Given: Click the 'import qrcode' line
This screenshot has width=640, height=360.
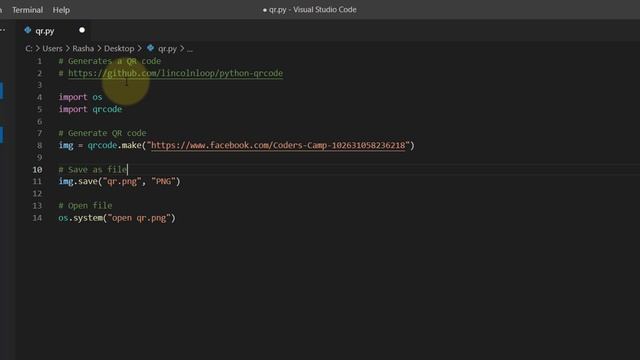Looking at the screenshot, I should pyautogui.click(x=90, y=109).
